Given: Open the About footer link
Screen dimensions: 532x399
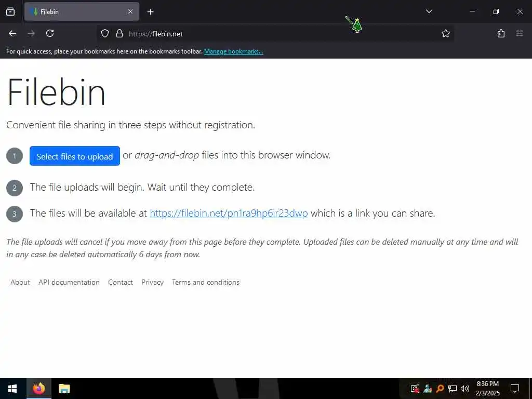Looking at the screenshot, I should tap(20, 282).
